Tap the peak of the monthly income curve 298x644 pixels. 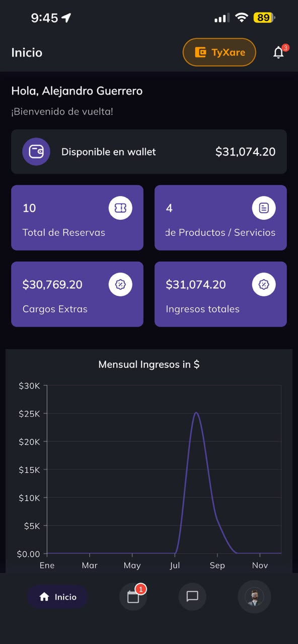click(x=196, y=413)
